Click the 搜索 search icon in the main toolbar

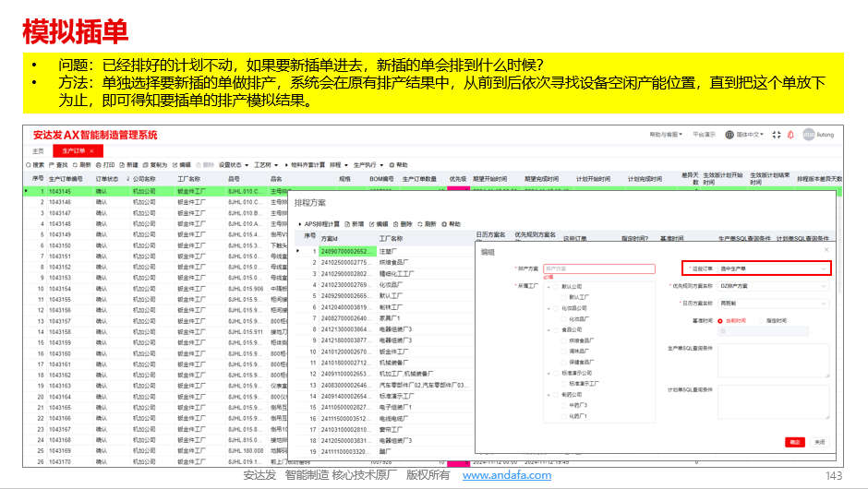tap(29, 165)
